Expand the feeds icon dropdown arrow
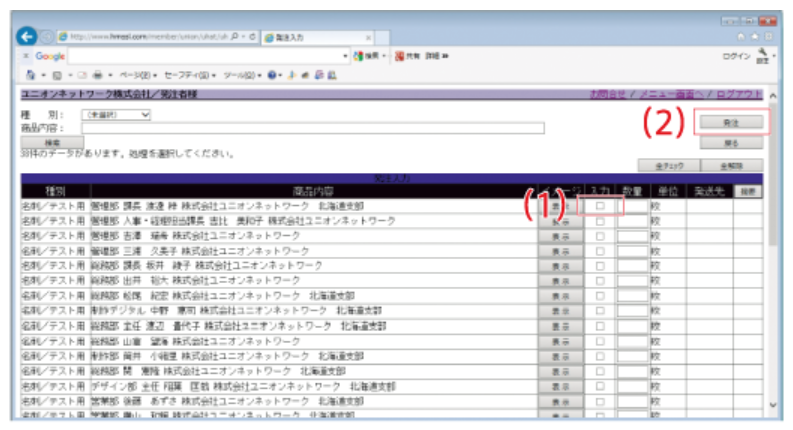The height and width of the screenshot is (430, 793). point(70,75)
